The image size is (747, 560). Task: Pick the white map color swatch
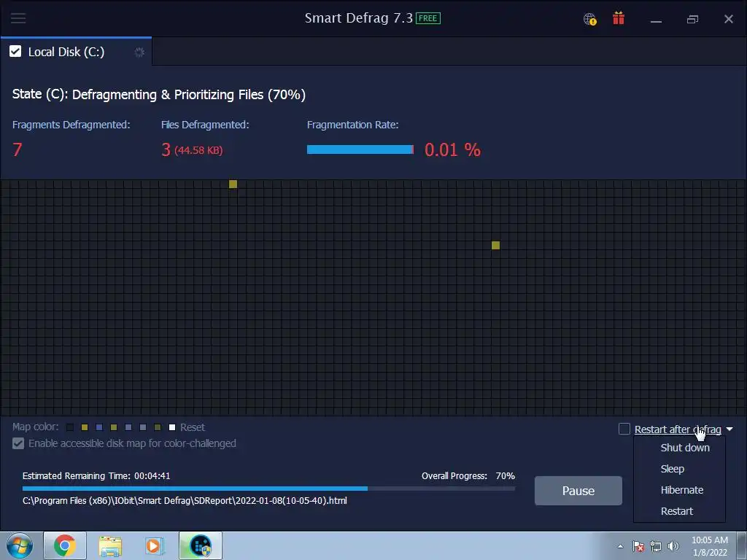click(x=172, y=427)
